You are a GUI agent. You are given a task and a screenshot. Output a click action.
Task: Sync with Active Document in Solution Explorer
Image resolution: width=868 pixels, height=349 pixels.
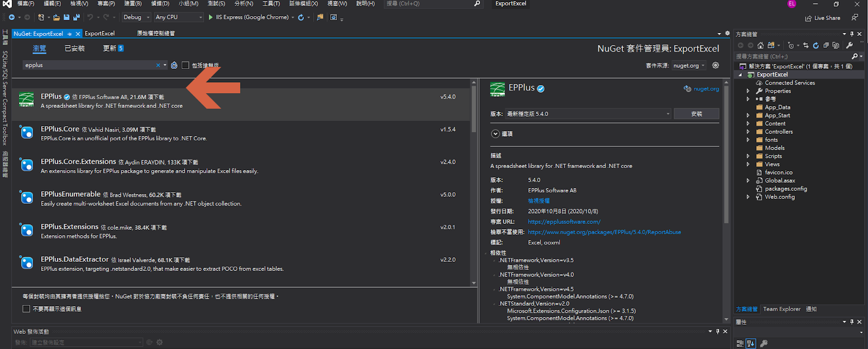point(806,46)
